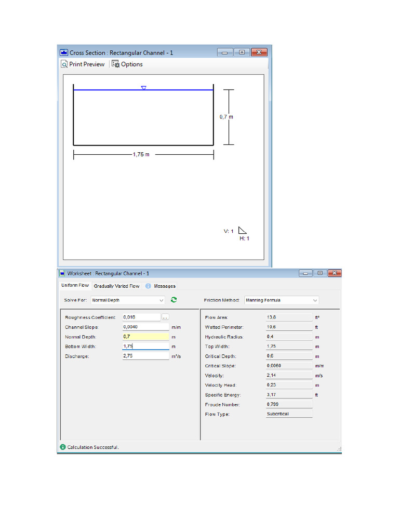Click the V:H scale triangle symbol
This screenshot has width=399, height=532.
click(x=242, y=230)
